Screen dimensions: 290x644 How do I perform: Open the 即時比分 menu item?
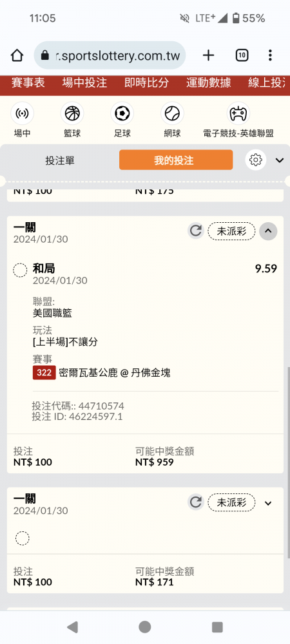(x=147, y=82)
